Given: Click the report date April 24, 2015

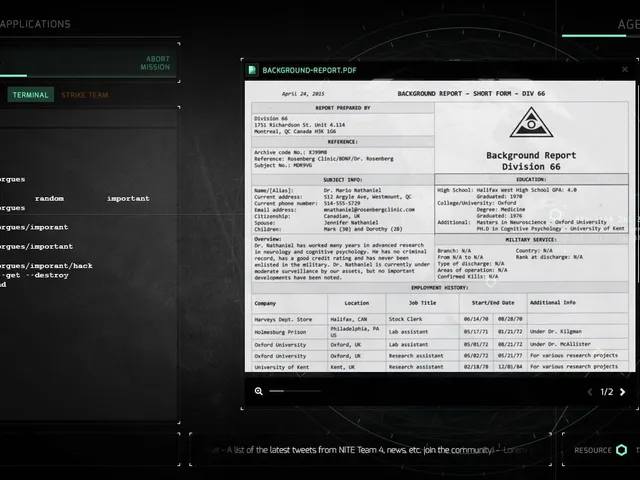Looking at the screenshot, I should click(303, 93).
